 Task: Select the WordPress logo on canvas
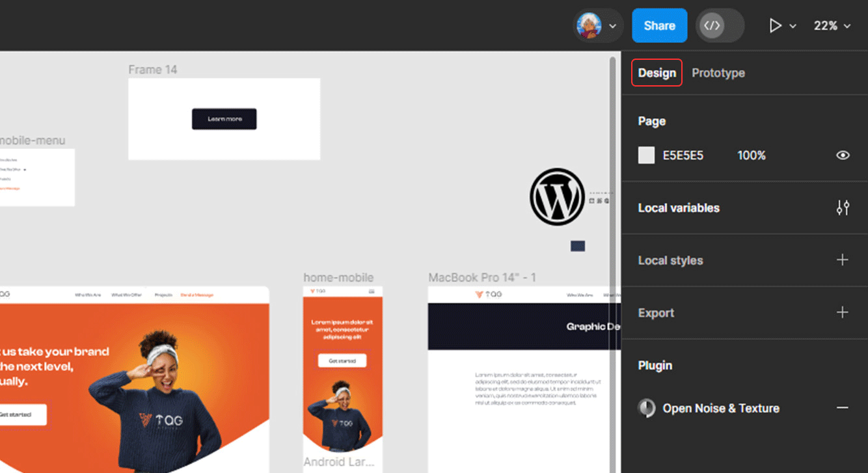[x=557, y=197]
